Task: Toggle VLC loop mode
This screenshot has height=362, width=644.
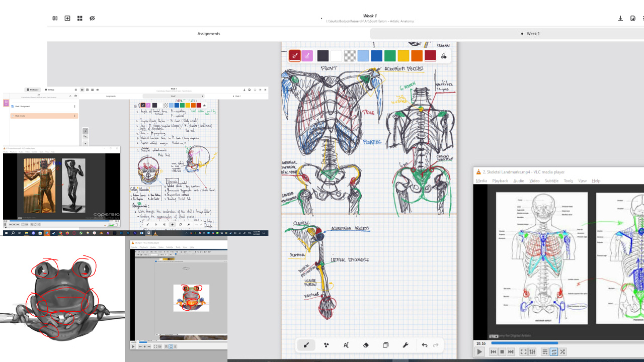Action: [554, 352]
